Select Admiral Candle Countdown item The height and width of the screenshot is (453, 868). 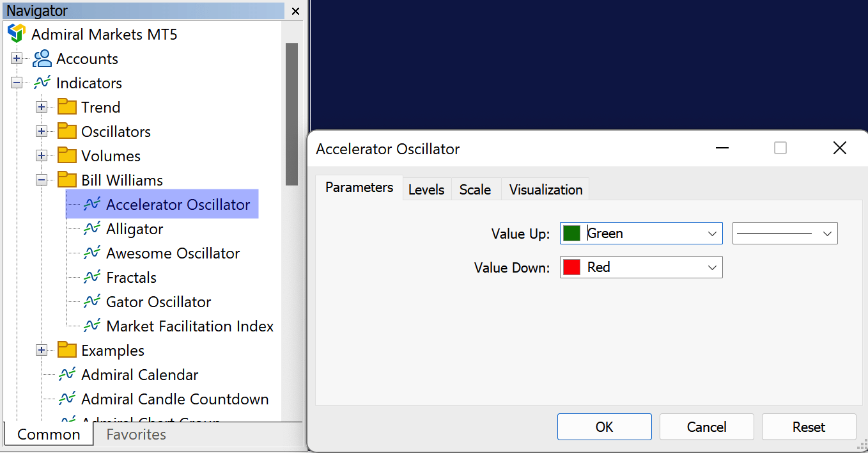pos(174,399)
